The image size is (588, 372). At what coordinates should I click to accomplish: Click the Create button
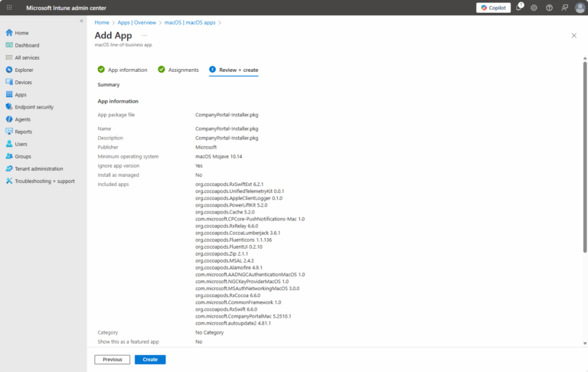150,359
